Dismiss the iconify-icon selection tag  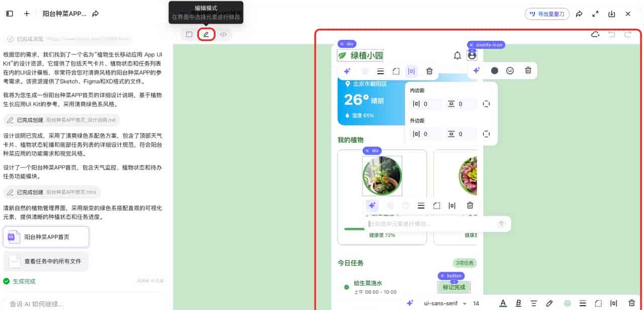[471, 45]
